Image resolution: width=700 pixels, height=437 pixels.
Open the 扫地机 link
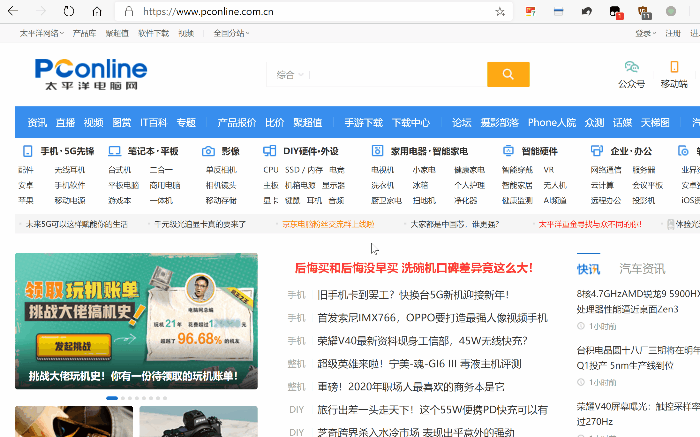[x=424, y=200]
